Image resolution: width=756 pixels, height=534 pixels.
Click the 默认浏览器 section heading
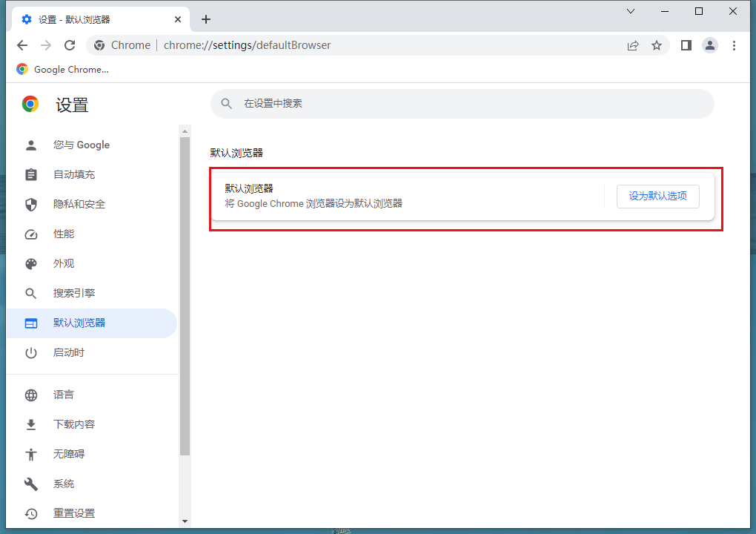coord(236,153)
